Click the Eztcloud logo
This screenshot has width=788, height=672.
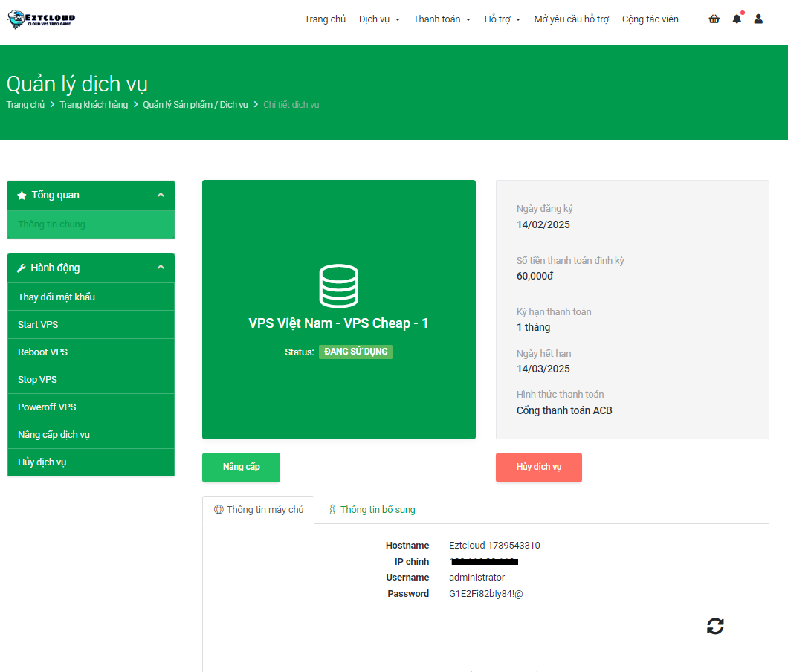[x=42, y=19]
